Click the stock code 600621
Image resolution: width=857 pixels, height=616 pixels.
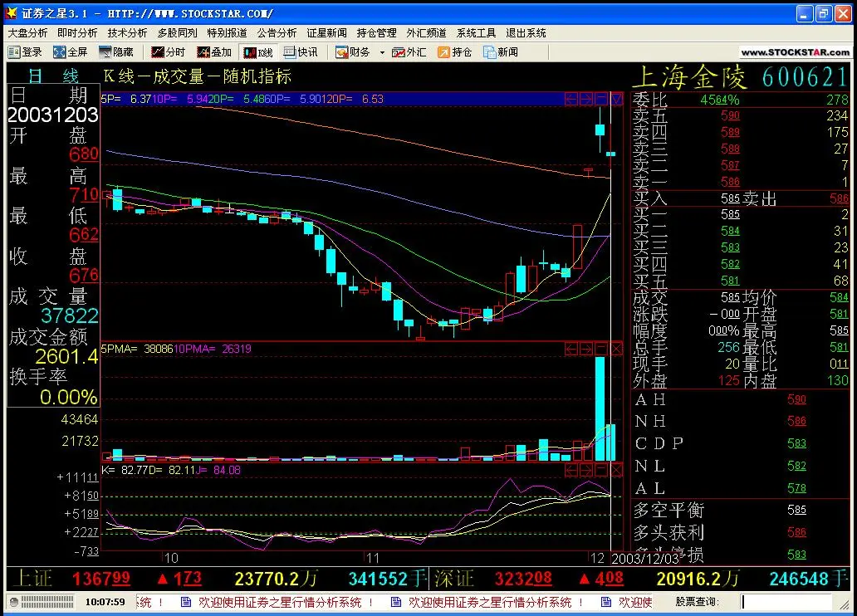[805, 76]
